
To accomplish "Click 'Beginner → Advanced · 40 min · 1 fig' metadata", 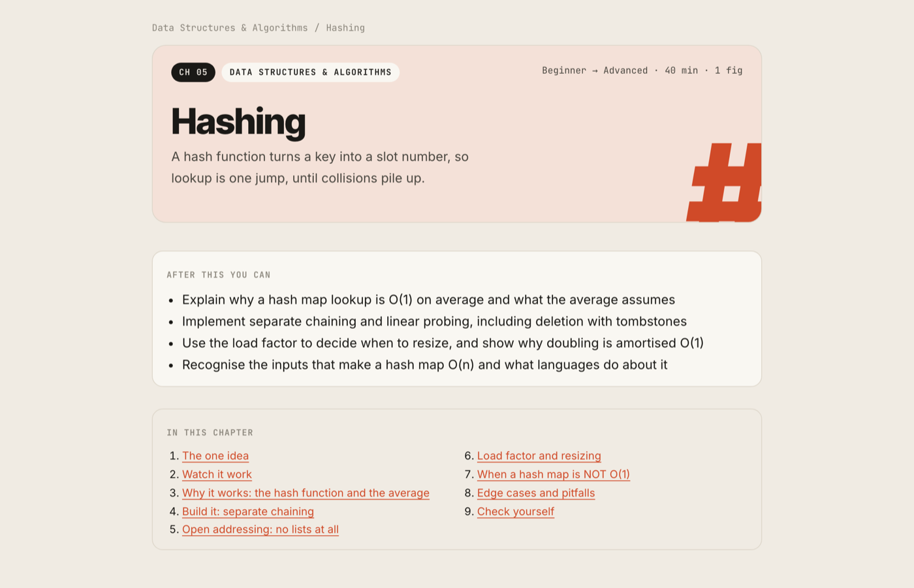I will click(x=642, y=70).
